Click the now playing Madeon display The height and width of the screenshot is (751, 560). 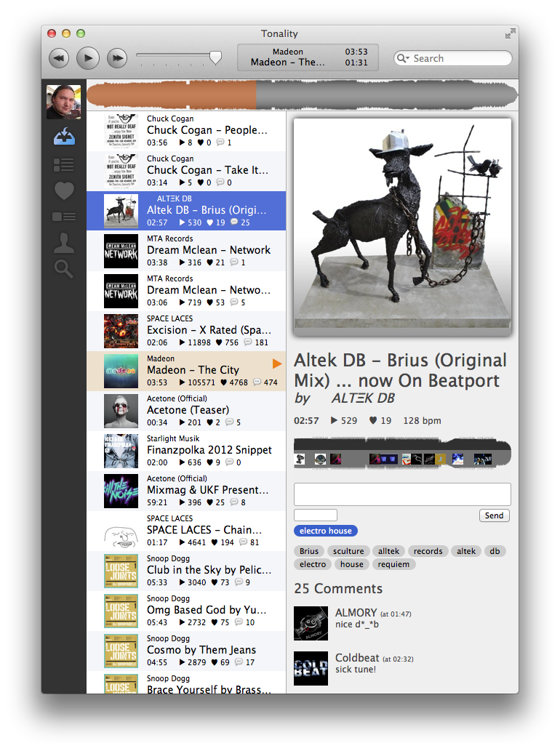click(x=308, y=57)
